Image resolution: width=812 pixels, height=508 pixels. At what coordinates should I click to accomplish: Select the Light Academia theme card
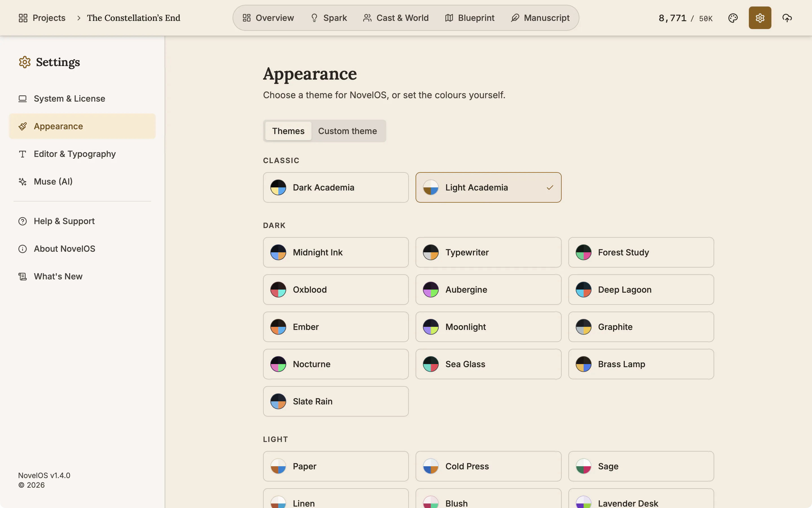coord(488,187)
